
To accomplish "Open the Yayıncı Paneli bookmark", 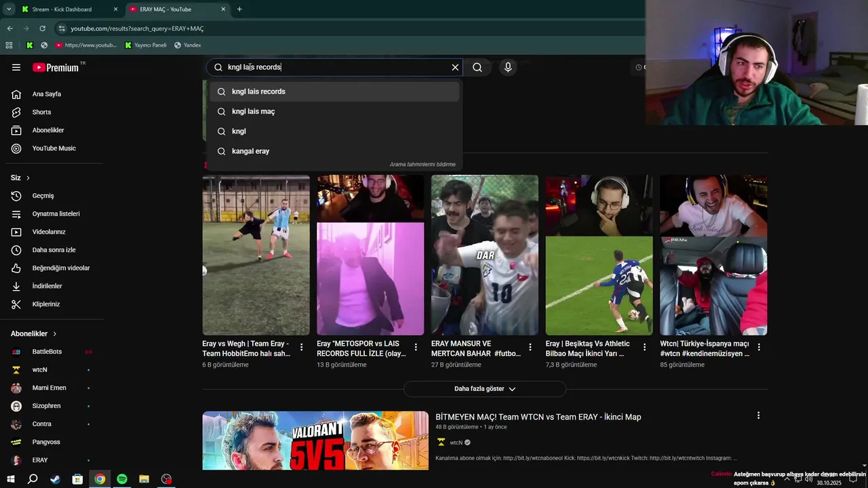I will pos(146,45).
